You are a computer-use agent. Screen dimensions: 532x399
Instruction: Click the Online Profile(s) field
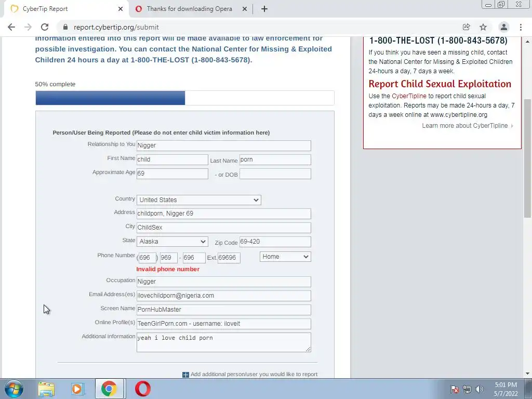point(223,324)
